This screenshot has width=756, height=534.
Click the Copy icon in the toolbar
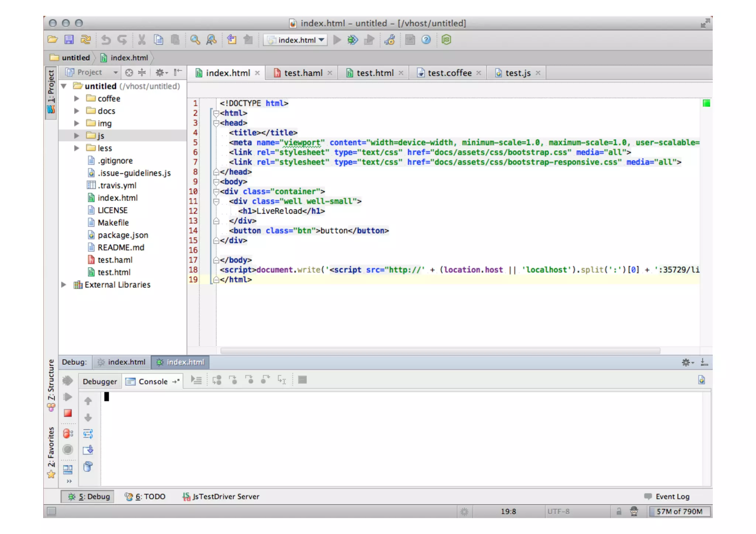pos(159,39)
